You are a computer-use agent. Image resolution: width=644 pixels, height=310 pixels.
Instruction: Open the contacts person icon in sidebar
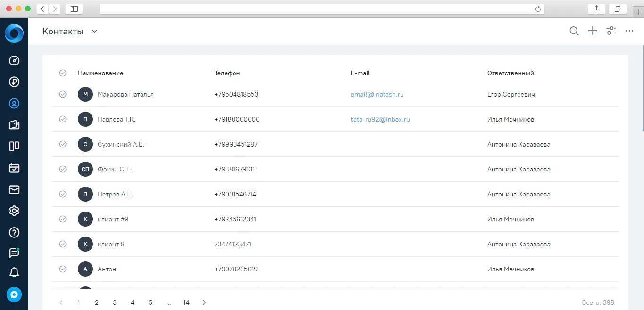tap(14, 103)
